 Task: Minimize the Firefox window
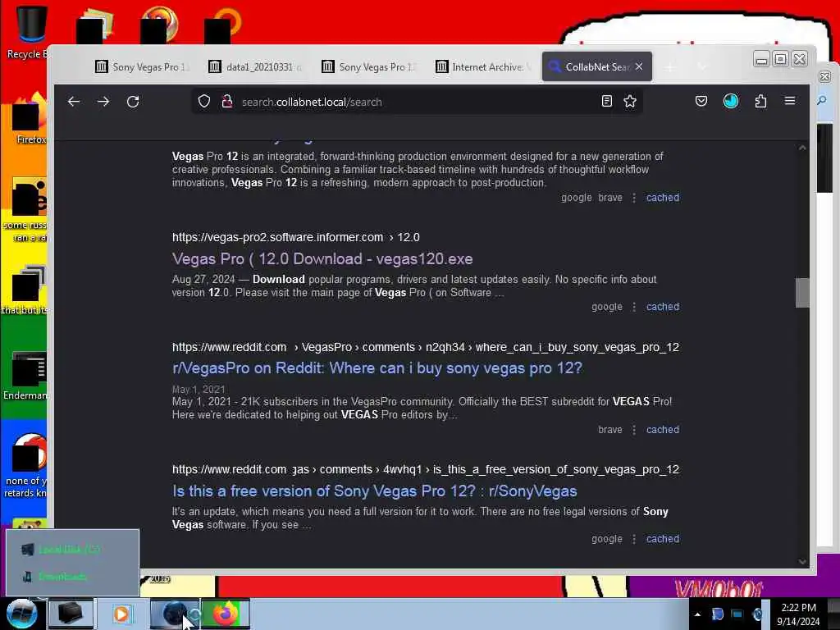tap(761, 59)
